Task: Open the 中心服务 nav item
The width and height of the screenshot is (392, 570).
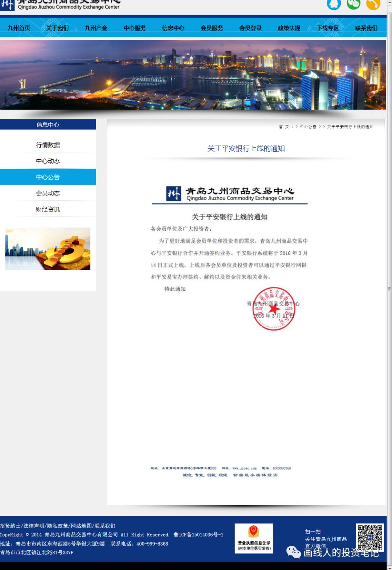Action: coord(135,28)
